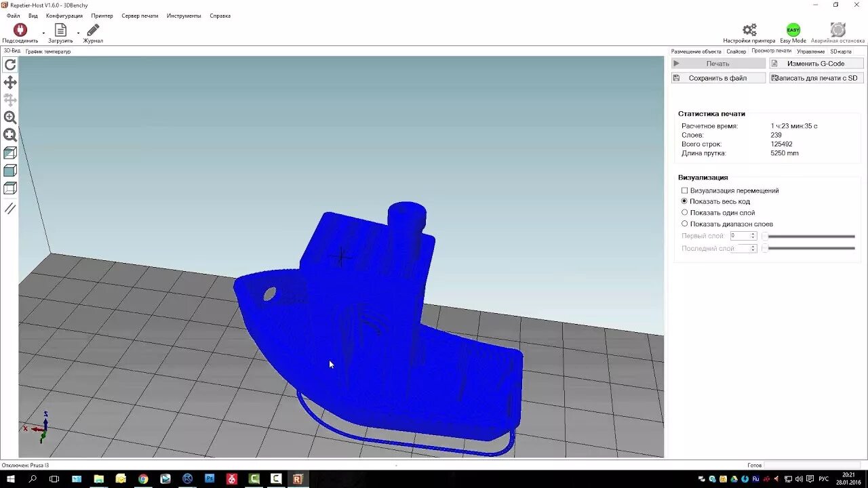868x488 pixels.
Task: Select Показать один слой radio option
Action: [x=684, y=212]
